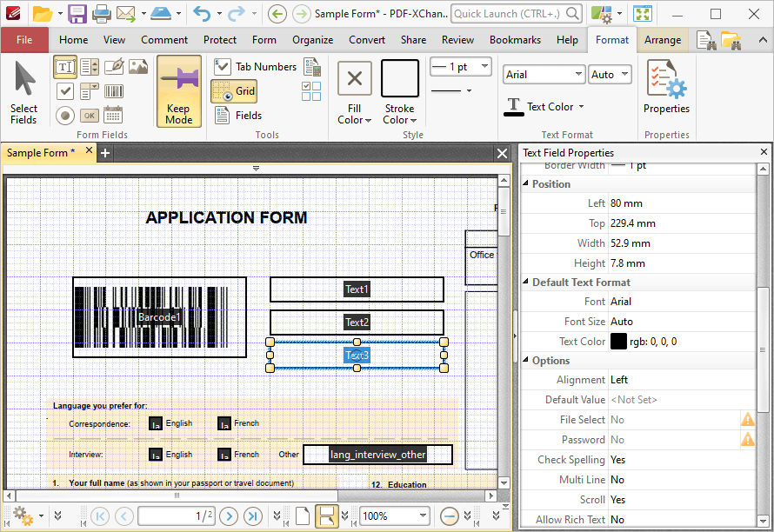Toggle Tab Numbers display
The image size is (774, 532).
[255, 67]
